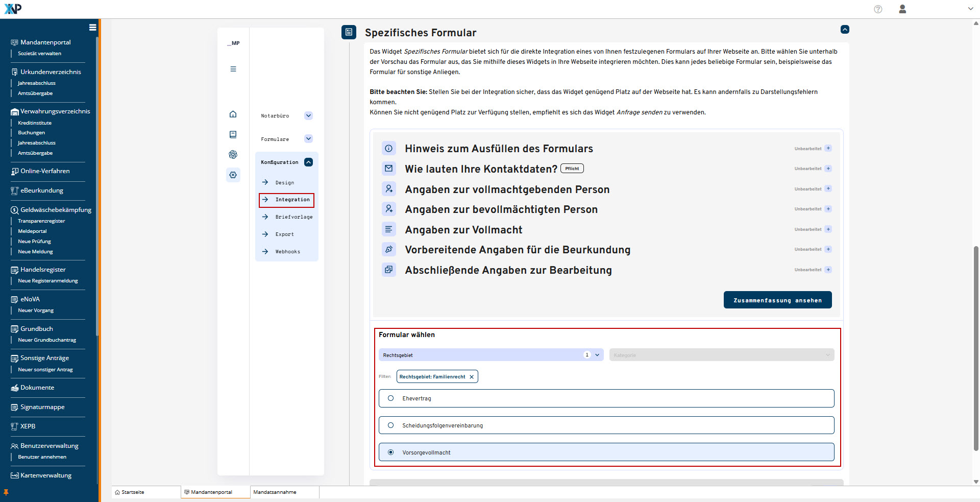Click Transparenzregister sub-item

click(41, 221)
